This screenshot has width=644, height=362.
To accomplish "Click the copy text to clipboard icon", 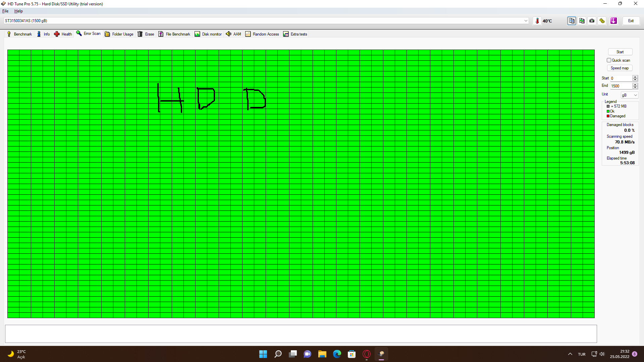I will point(572,21).
